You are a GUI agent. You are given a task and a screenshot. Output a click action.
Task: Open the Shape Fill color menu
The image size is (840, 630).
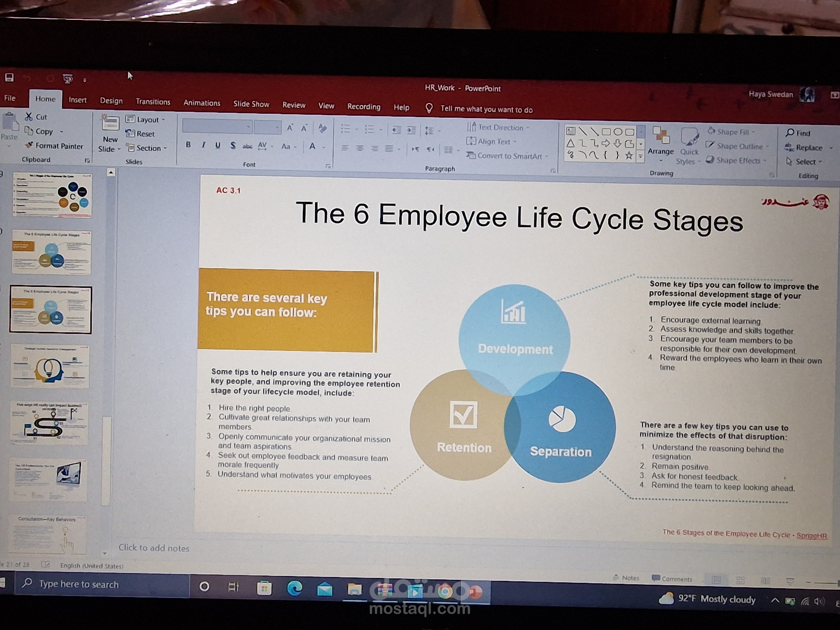731,132
